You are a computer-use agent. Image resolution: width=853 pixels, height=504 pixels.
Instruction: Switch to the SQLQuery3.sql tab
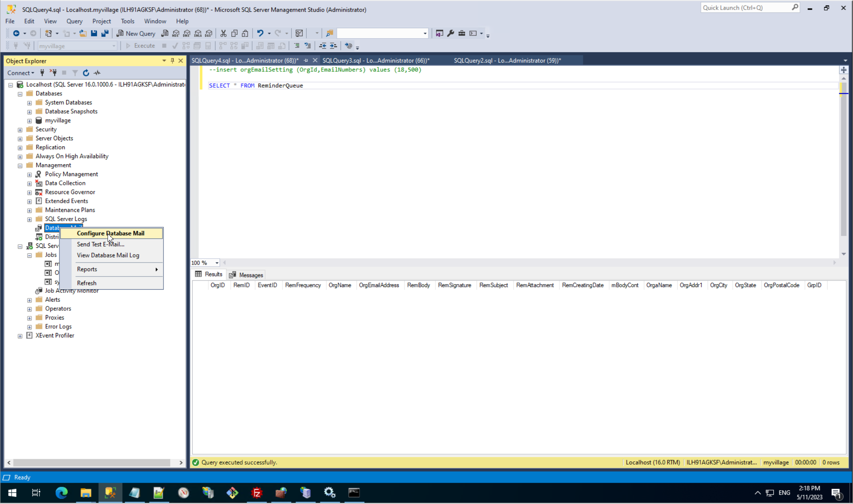tap(375, 61)
